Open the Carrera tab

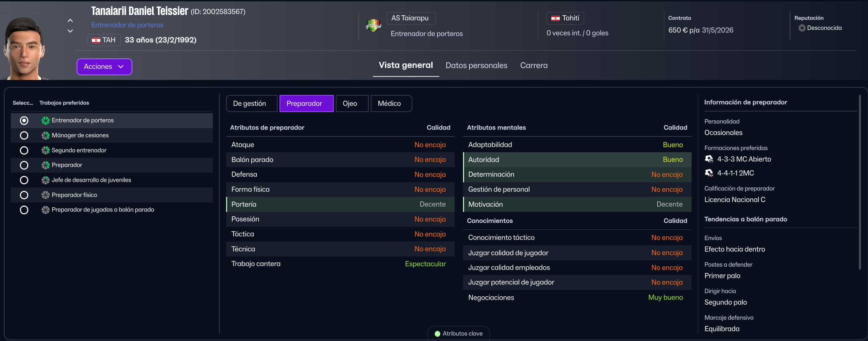pos(534,66)
